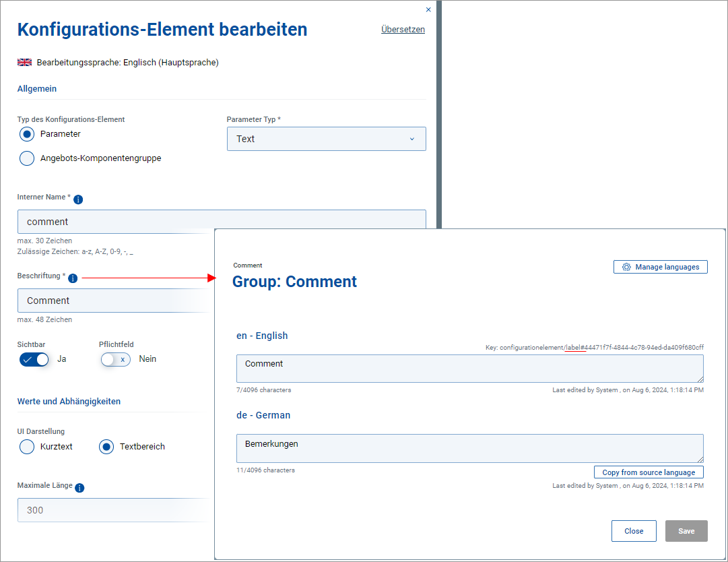Enable the Pflichtfeld switch
Image resolution: width=728 pixels, height=562 pixels.
(115, 359)
